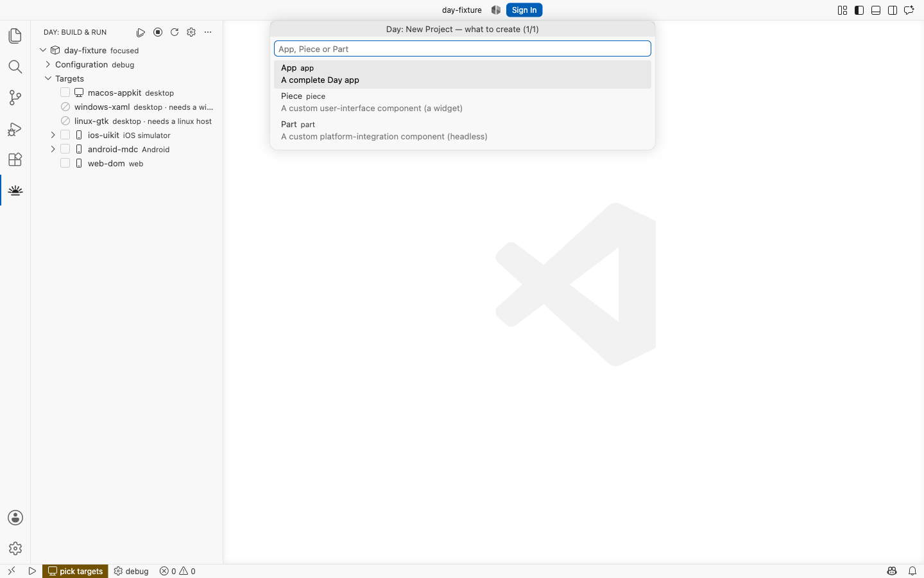Select the windows-xaml target row
This screenshot has width=924, height=578.
(x=127, y=107)
